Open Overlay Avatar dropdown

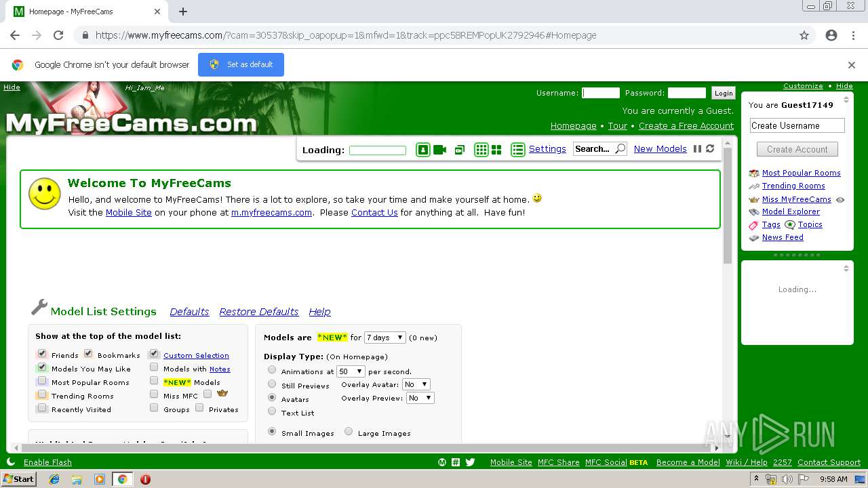pyautogui.click(x=416, y=384)
